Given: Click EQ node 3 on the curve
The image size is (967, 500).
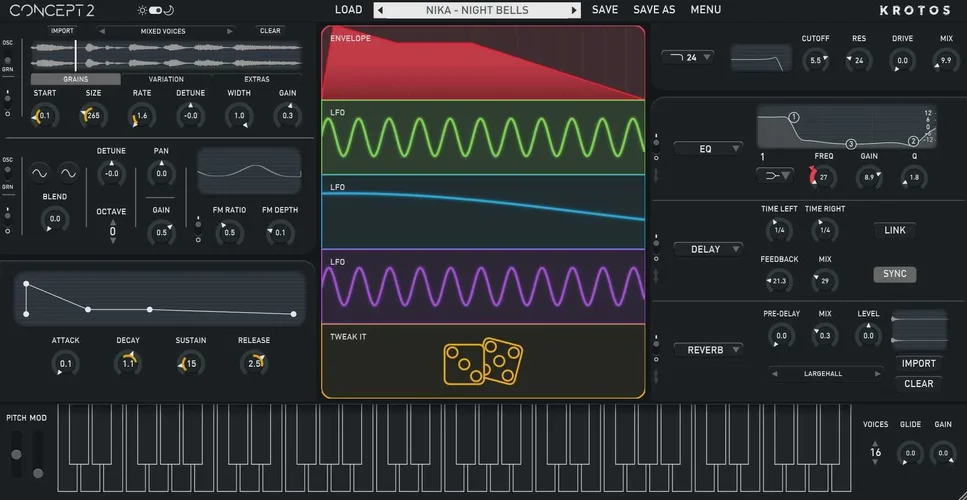Looking at the screenshot, I should [851, 144].
